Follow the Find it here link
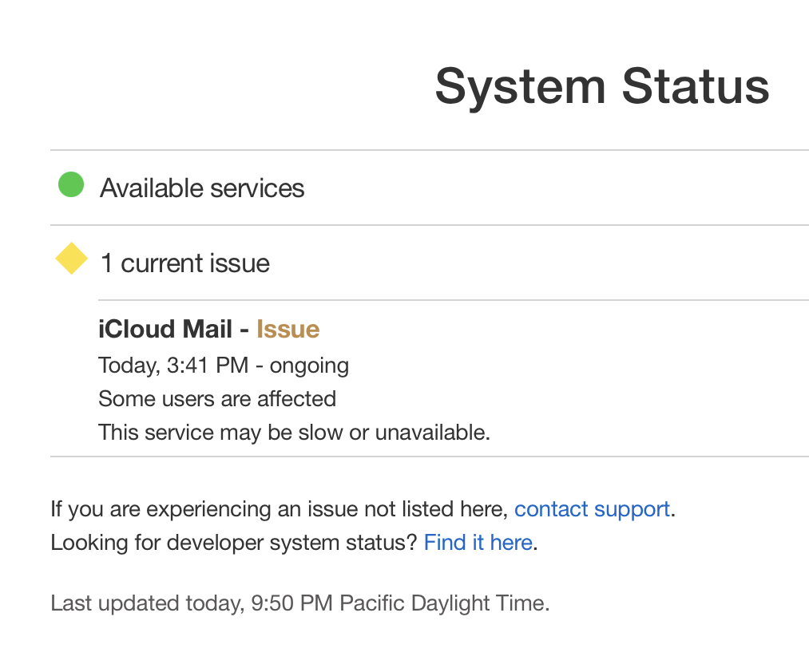The height and width of the screenshot is (672, 809). click(478, 543)
